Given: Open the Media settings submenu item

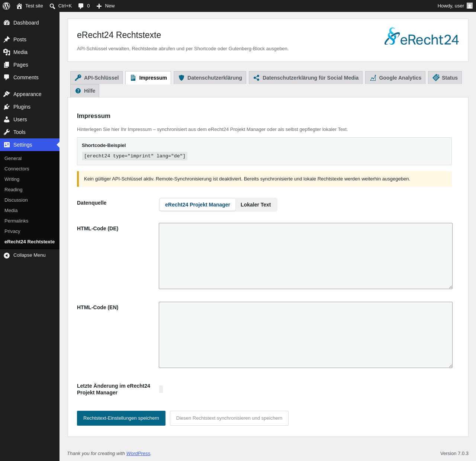Looking at the screenshot, I should tap(11, 211).
